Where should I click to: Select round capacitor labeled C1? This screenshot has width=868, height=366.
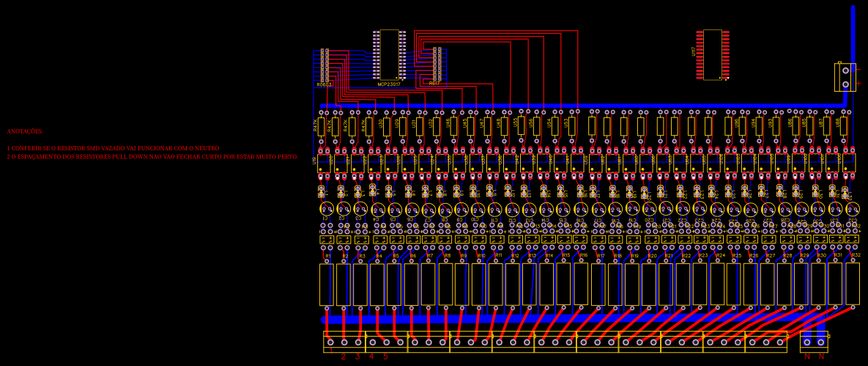coord(327,208)
